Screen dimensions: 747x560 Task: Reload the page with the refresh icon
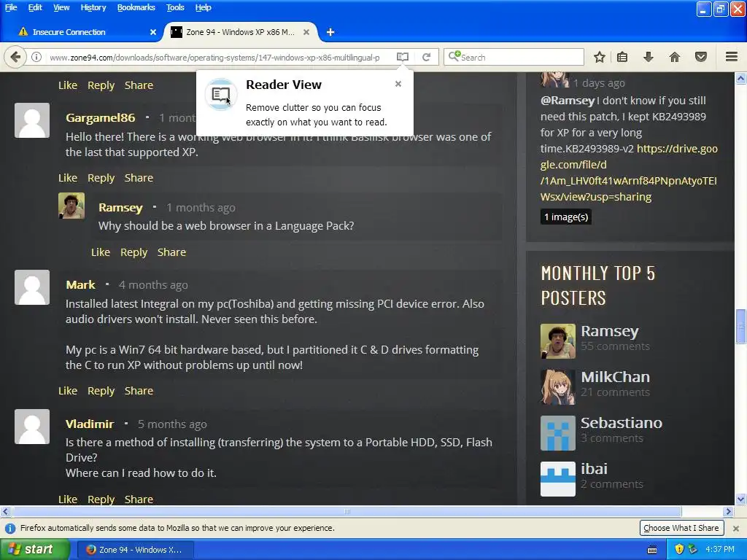pyautogui.click(x=426, y=57)
